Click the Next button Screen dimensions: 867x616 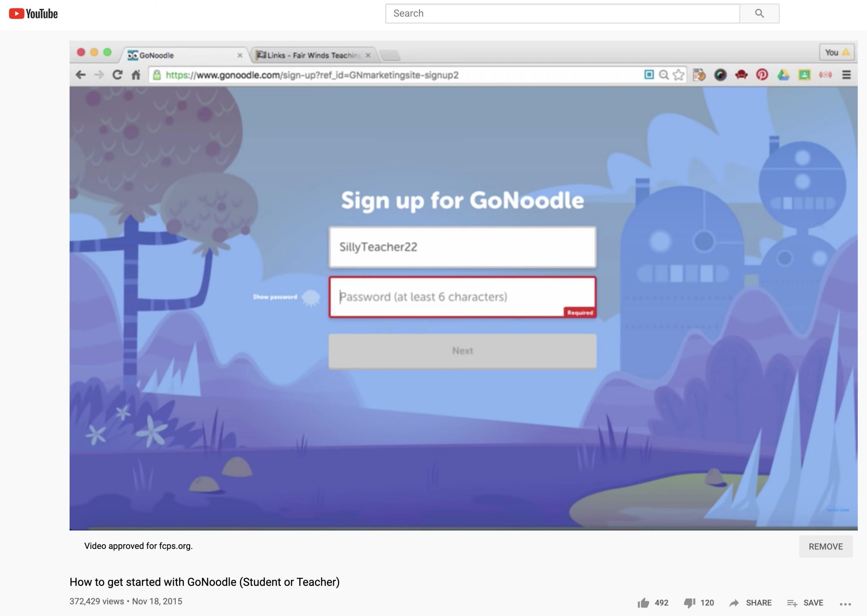(463, 351)
